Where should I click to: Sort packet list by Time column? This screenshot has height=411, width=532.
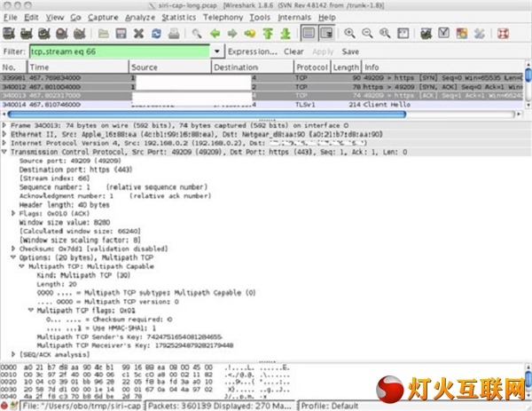tap(78, 67)
